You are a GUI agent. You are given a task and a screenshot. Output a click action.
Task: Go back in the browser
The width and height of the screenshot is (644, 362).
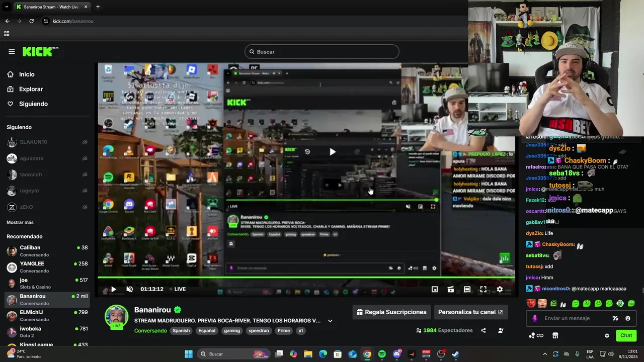click(7, 21)
